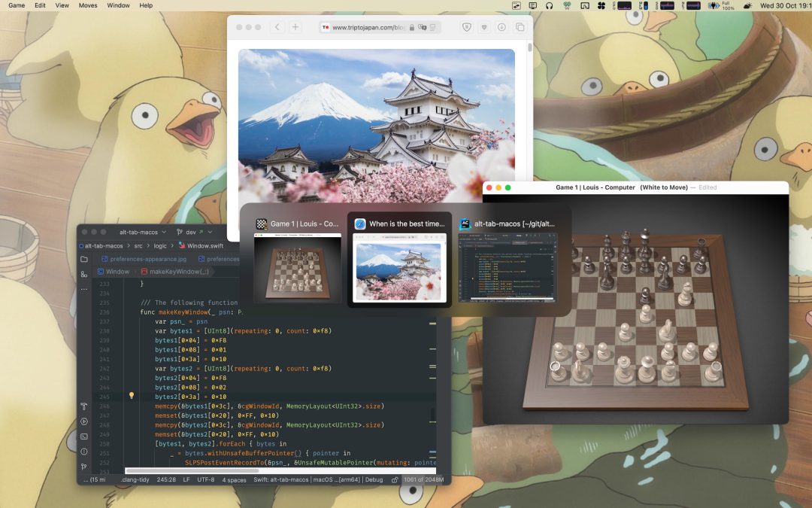812x508 pixels.
Task: Click the Safari downloads icon
Action: point(501,27)
